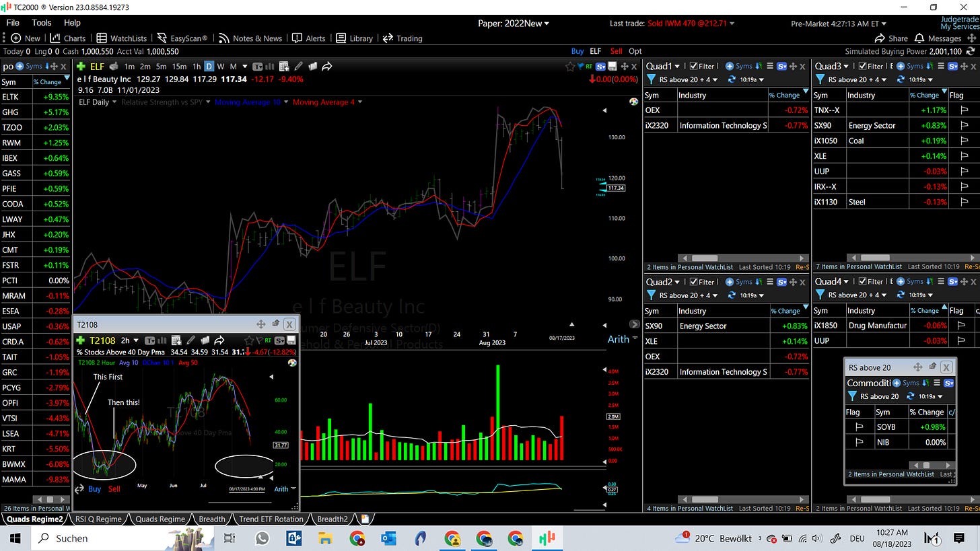Open the Paper: 2022New account dropdown
This screenshot has width=980, height=551.
point(514,24)
